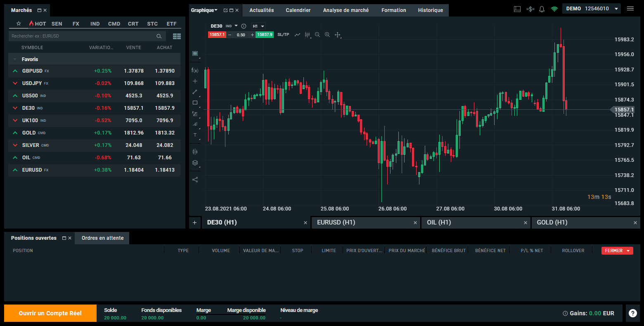The height and width of the screenshot is (326, 644).
Task: Click EURUSD sell price 1.18404
Action: pos(134,170)
